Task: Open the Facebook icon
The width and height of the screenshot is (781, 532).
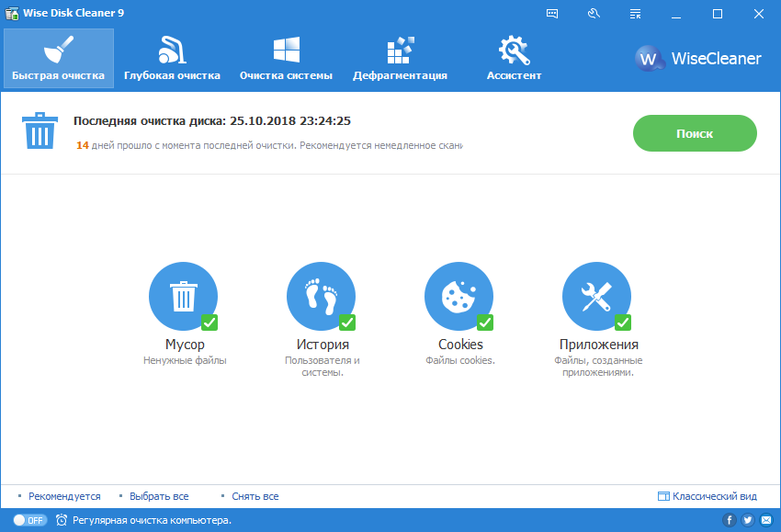Action: click(x=730, y=520)
